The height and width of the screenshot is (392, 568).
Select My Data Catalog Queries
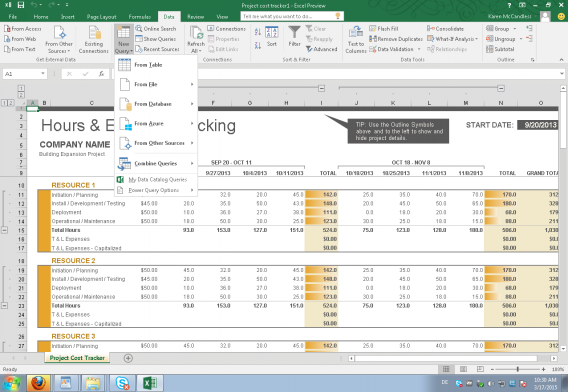pos(156,180)
